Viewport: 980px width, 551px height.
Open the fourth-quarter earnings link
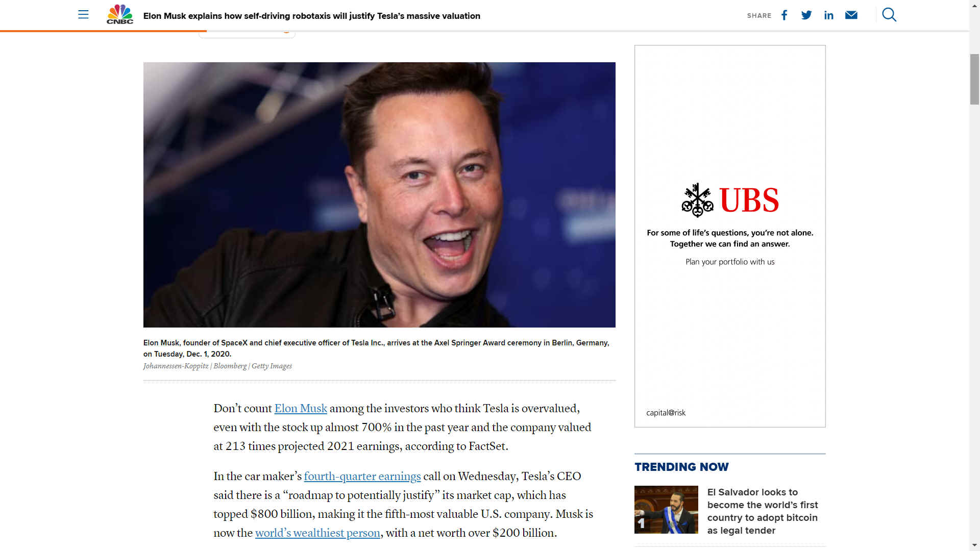(x=362, y=477)
